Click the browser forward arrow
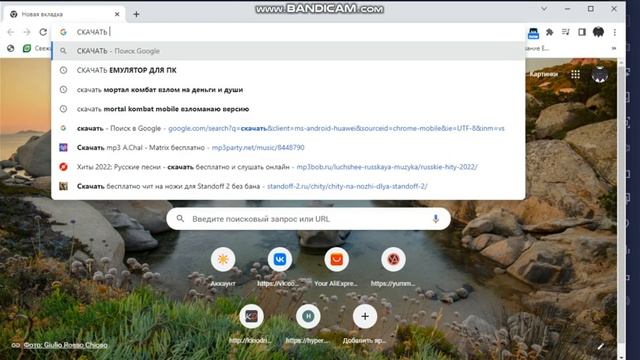 click(27, 32)
